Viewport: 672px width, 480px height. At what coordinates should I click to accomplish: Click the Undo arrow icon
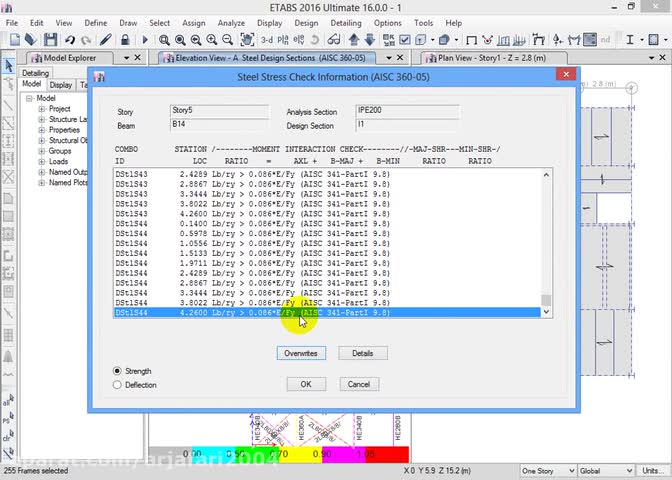click(69, 40)
